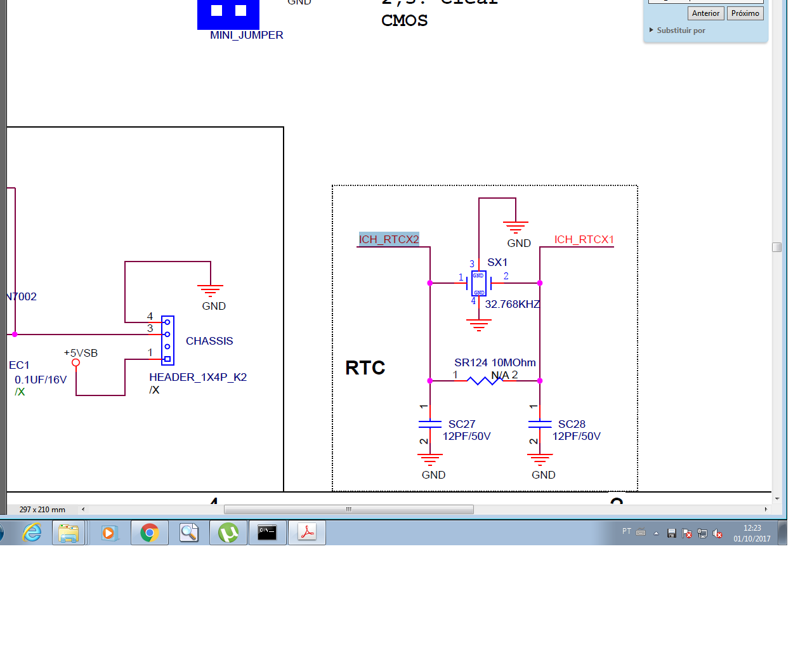Click the 'Anterior' find button

[705, 13]
